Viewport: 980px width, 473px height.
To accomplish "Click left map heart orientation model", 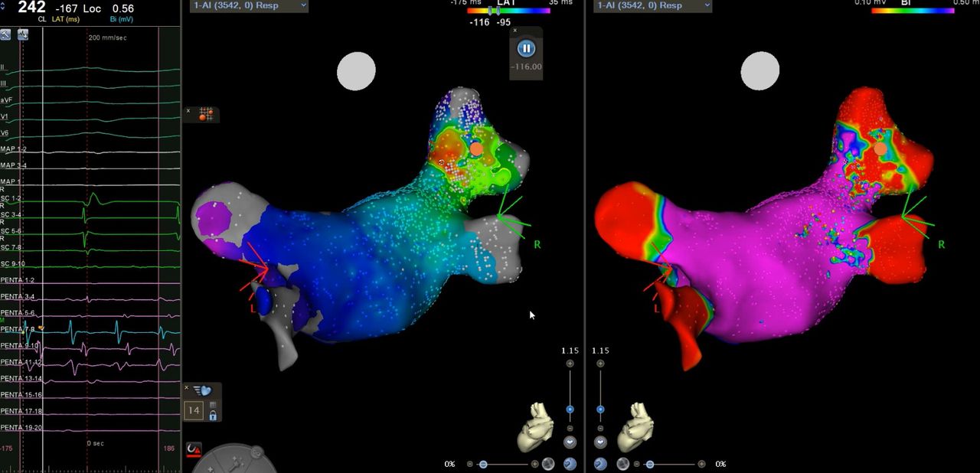I will click(535, 426).
